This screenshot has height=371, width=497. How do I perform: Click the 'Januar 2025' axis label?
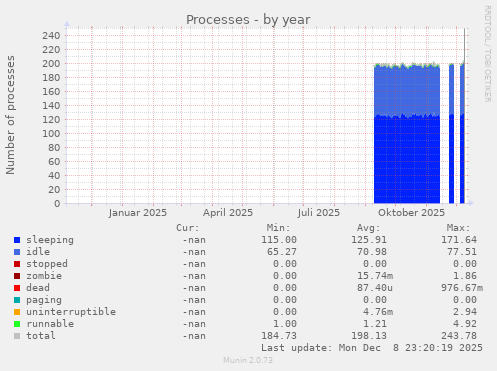tap(138, 213)
